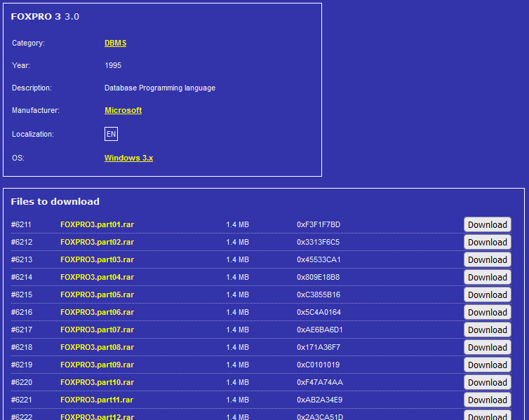
Task: Open FOXPRO3.part08.rar file link
Action: (97, 347)
